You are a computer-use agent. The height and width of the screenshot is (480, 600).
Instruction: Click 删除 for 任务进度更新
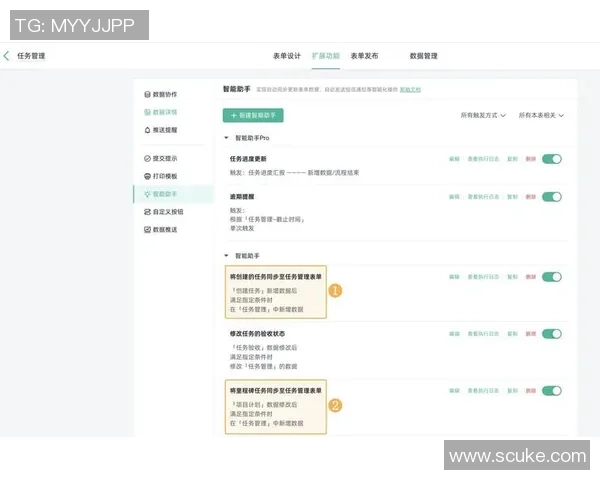click(531, 159)
